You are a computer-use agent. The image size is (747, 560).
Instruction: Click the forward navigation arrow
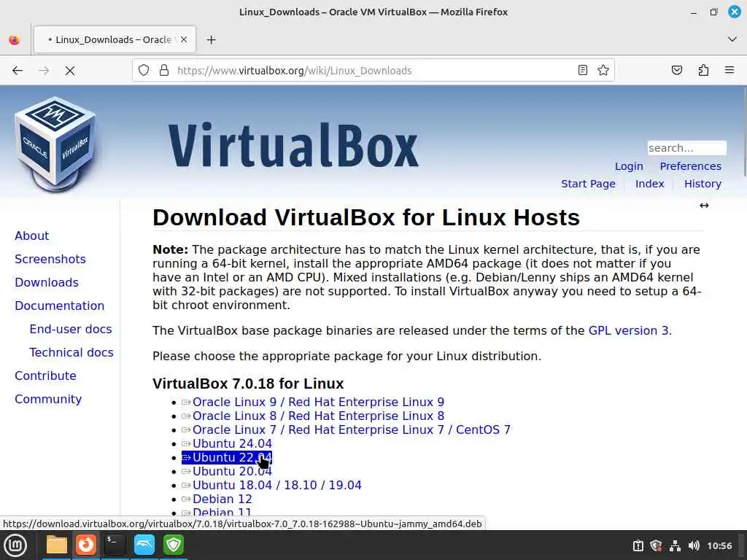[44, 71]
